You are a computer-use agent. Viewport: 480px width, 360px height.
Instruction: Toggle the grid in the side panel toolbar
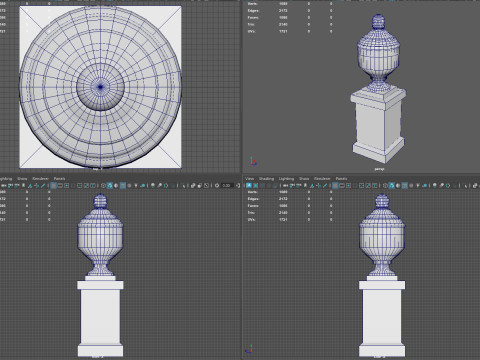pos(335,185)
